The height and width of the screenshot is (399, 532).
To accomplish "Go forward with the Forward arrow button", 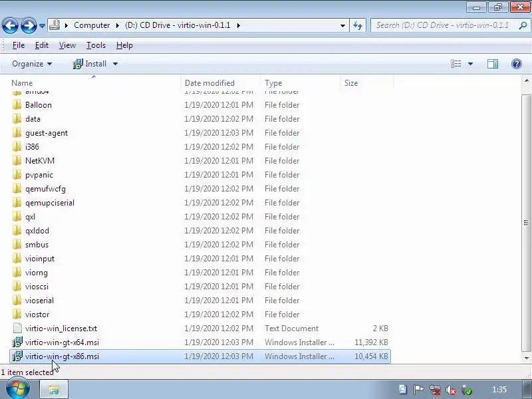I will (29, 25).
